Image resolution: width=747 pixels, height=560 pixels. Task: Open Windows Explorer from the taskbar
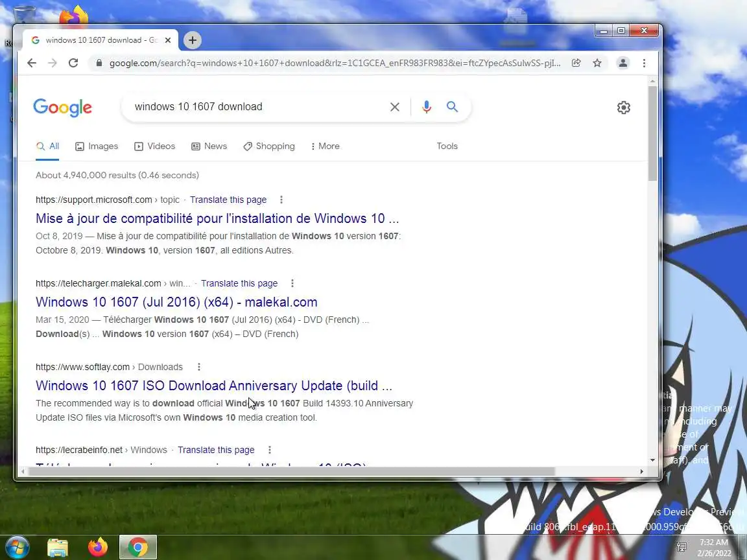click(58, 548)
